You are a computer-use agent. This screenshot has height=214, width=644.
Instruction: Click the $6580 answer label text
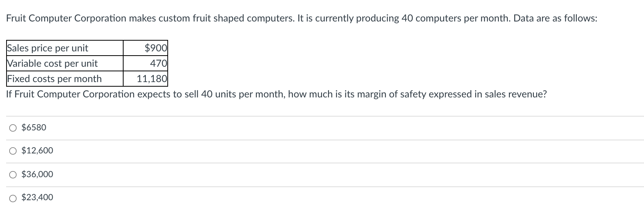click(34, 127)
